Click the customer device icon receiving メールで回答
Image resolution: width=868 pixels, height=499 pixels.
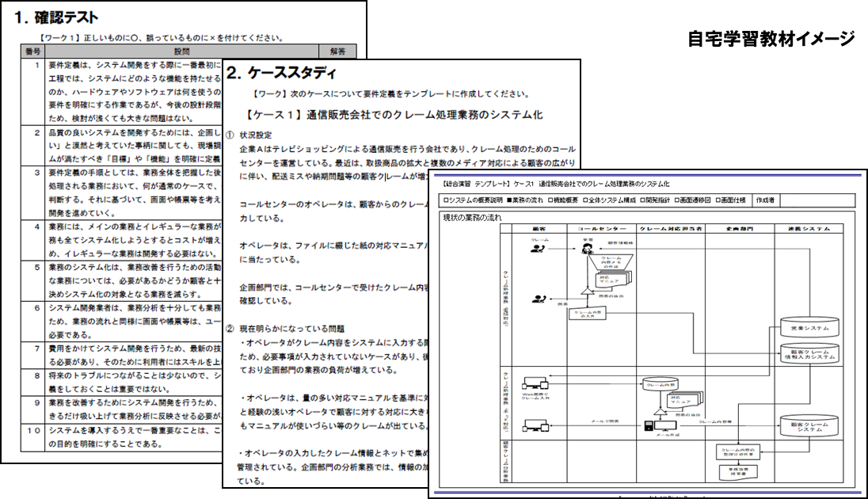[x=536, y=425]
